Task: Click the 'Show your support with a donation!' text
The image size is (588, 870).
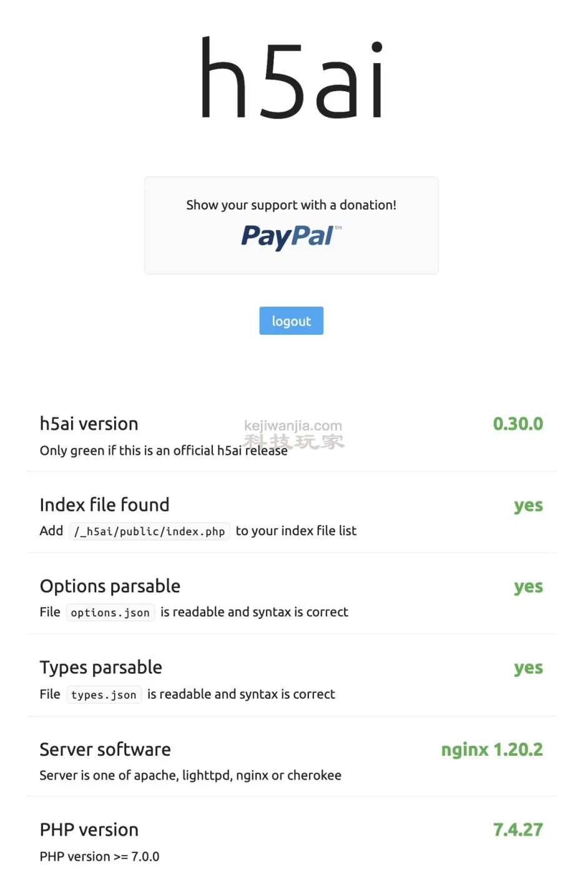Action: click(x=291, y=205)
